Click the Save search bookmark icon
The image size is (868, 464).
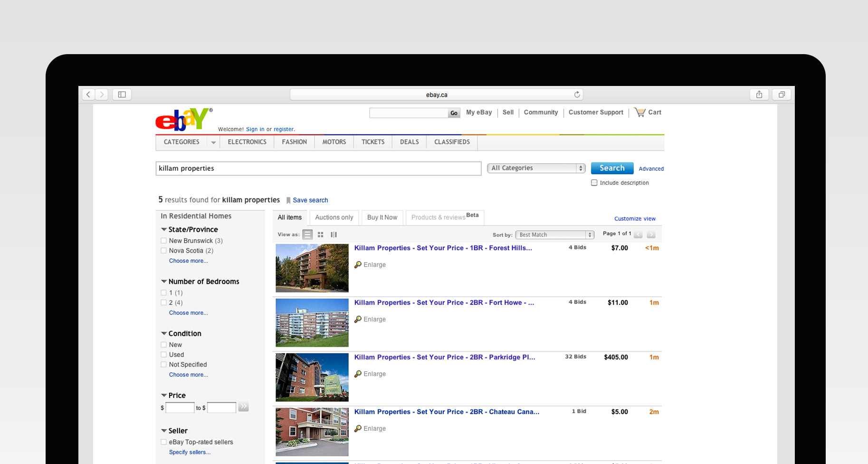click(288, 200)
